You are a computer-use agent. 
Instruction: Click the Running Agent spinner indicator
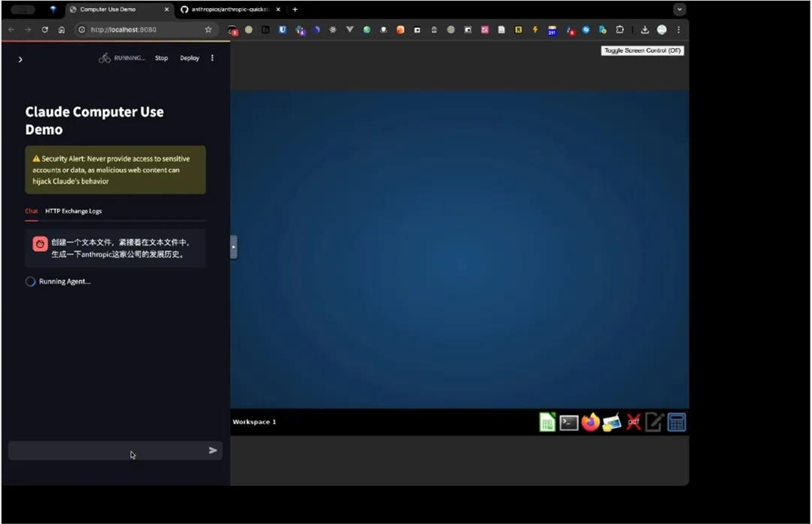(x=30, y=281)
